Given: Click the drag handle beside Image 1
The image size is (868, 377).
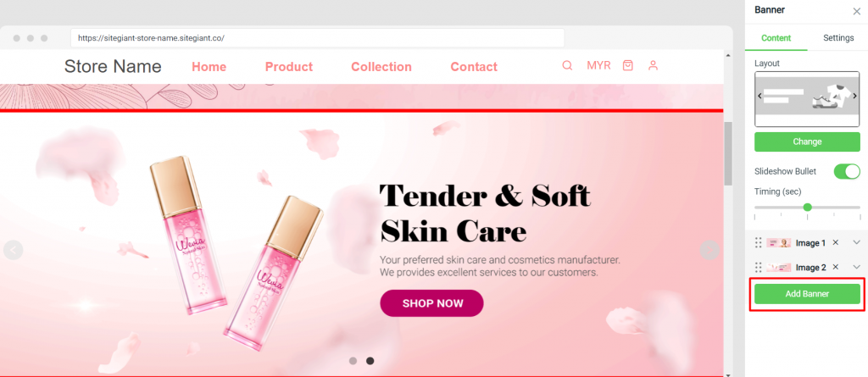Looking at the screenshot, I should pyautogui.click(x=759, y=242).
